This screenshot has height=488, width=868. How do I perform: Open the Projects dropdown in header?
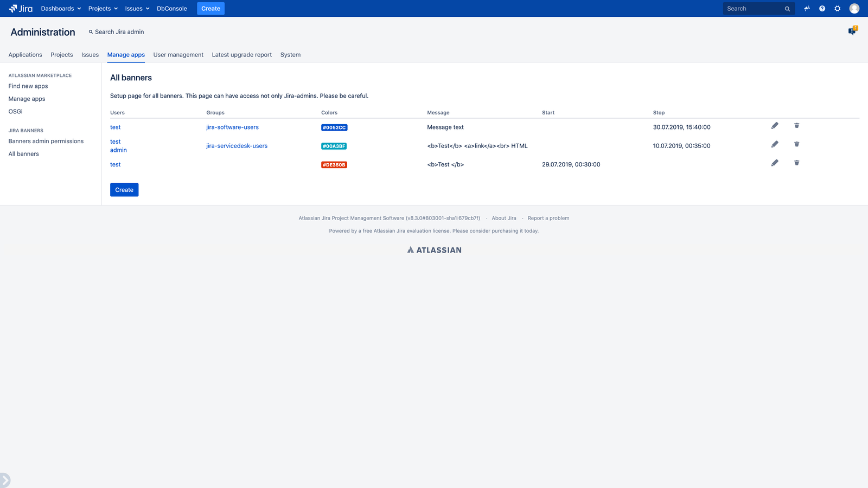(x=103, y=9)
